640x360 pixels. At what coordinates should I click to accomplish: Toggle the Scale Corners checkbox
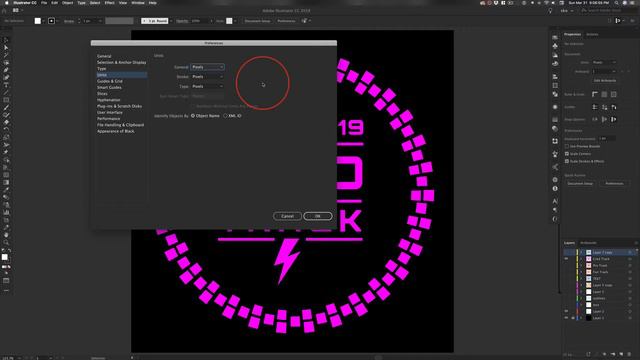point(567,154)
